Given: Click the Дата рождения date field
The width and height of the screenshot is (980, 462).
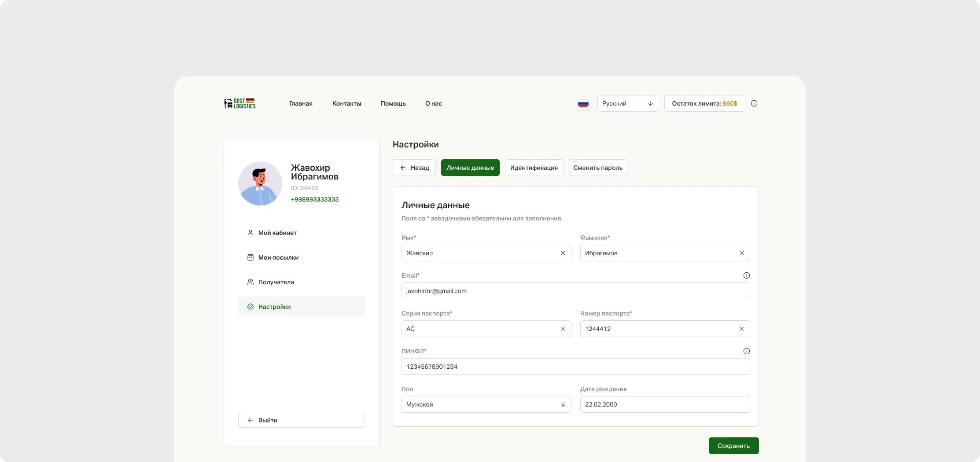Looking at the screenshot, I should [x=665, y=404].
